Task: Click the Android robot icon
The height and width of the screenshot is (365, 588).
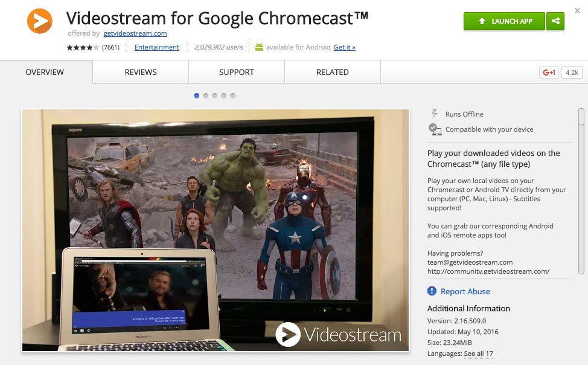Action: pyautogui.click(x=259, y=47)
